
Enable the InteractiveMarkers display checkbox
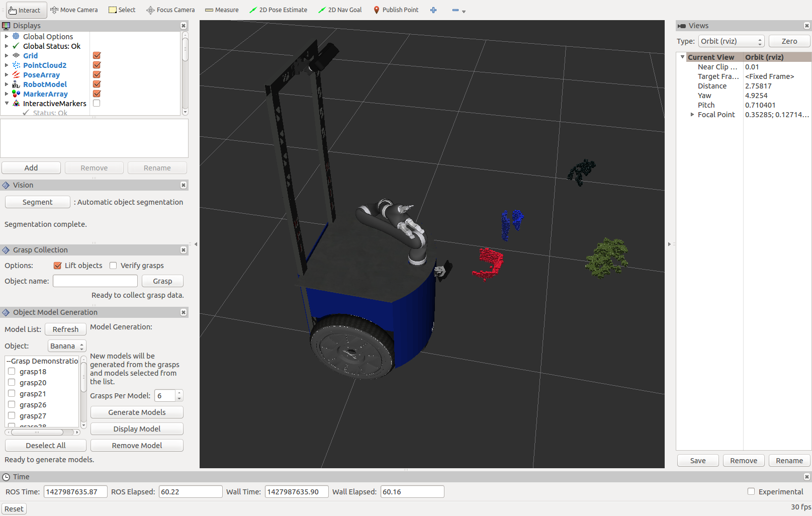tap(97, 103)
